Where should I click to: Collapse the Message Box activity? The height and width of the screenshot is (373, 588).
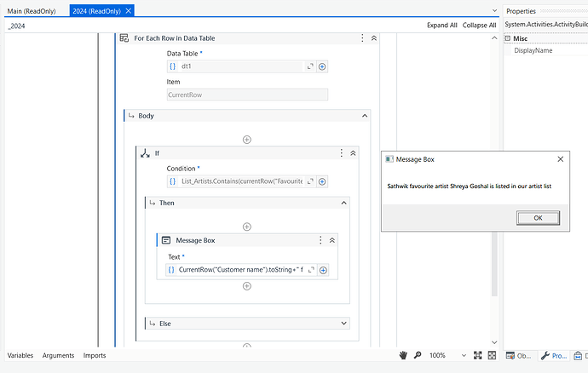pos(331,240)
